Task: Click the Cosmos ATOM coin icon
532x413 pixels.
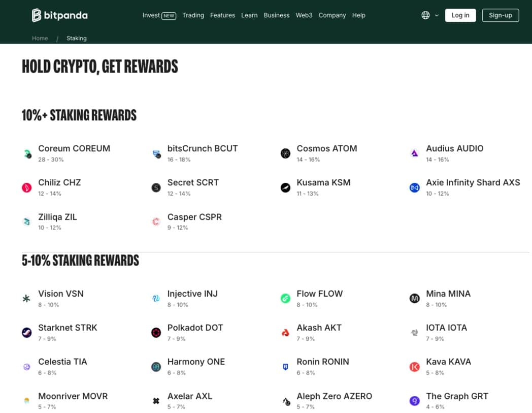Action: [x=285, y=153]
